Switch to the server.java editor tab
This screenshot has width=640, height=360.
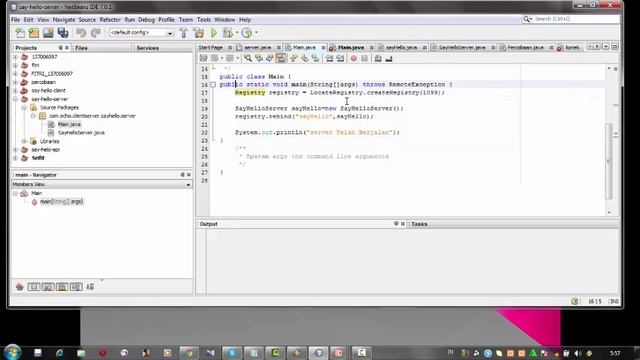tap(258, 48)
